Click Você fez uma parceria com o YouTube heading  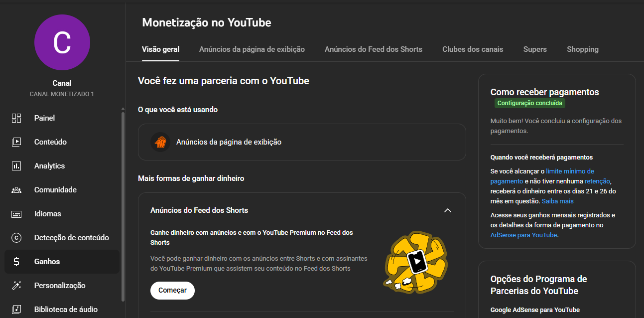click(x=224, y=81)
